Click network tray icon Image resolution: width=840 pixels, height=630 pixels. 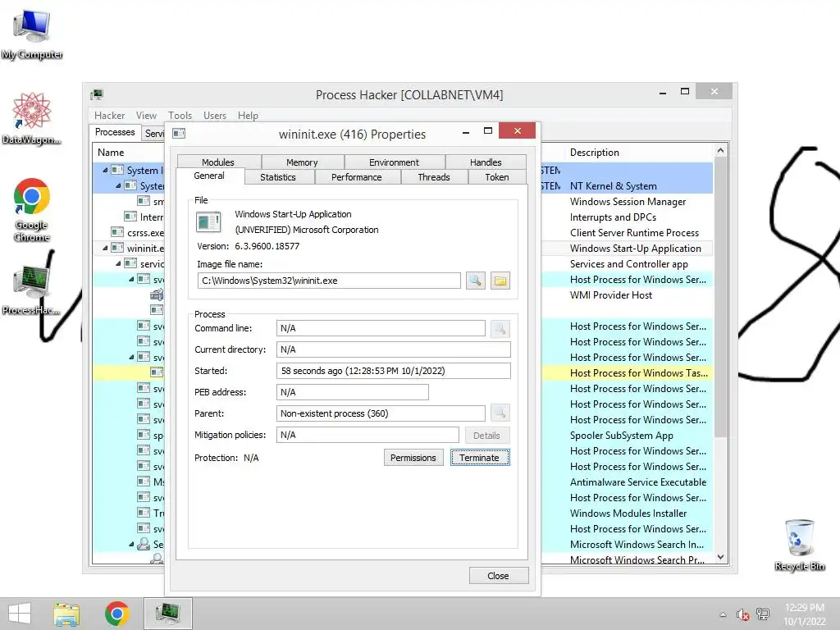click(763, 614)
